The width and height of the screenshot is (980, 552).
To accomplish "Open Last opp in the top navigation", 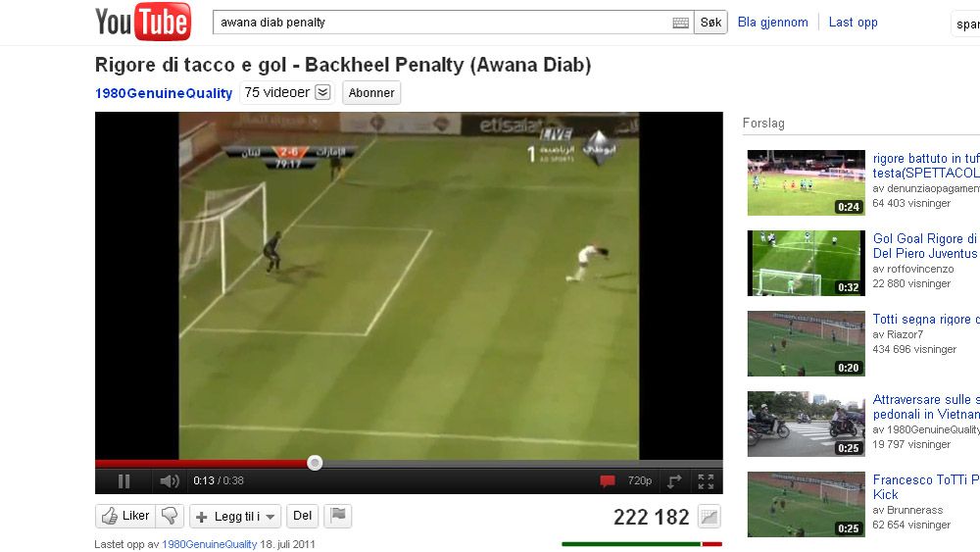I will 854,23.
